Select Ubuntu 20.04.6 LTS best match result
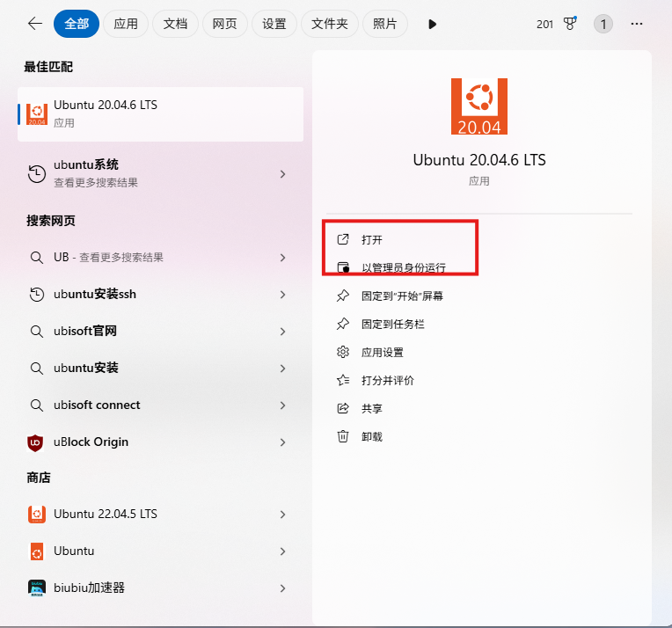The height and width of the screenshot is (628, 672). click(160, 113)
